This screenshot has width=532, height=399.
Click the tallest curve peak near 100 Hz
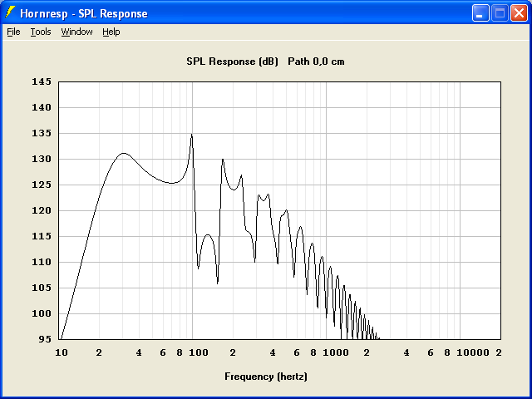pyautogui.click(x=191, y=135)
